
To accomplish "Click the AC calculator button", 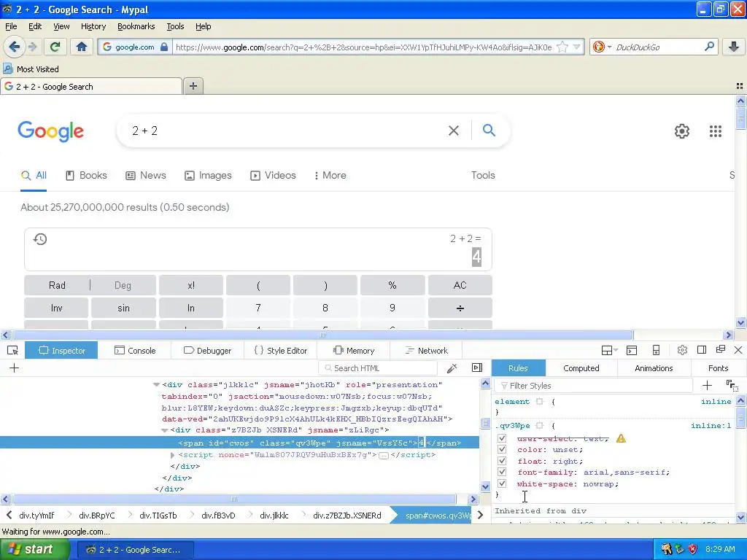I will 460,285.
